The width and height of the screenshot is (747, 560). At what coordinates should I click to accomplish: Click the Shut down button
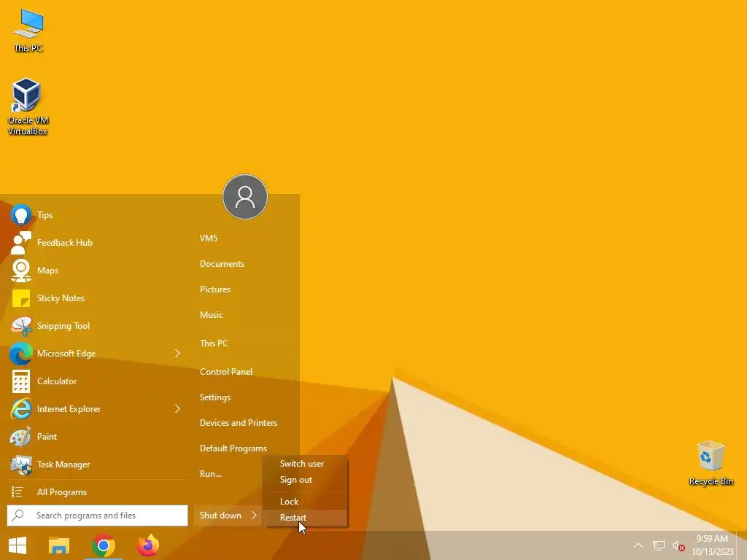point(220,516)
